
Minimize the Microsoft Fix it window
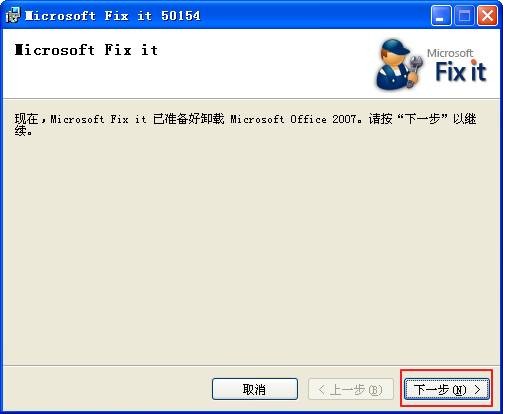[x=441, y=15]
